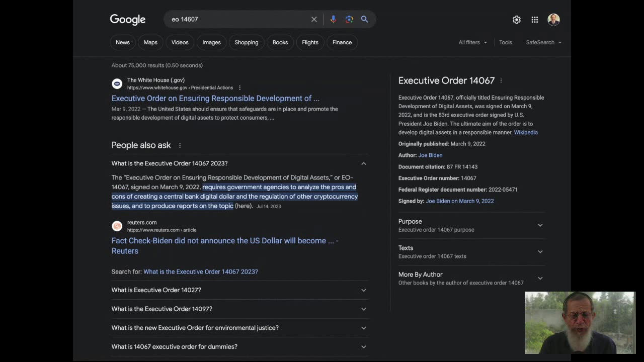Open the Joe Biden author link
Image resolution: width=644 pixels, height=362 pixels.
click(x=430, y=155)
